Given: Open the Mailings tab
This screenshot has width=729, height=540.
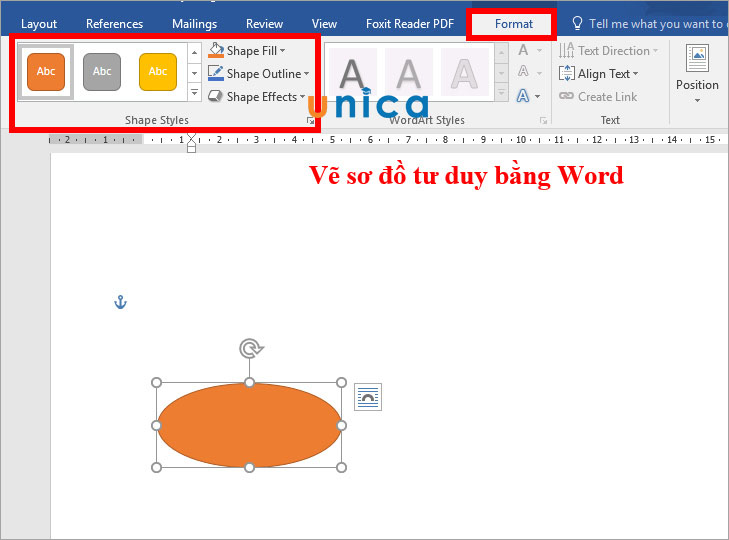Looking at the screenshot, I should click(194, 23).
